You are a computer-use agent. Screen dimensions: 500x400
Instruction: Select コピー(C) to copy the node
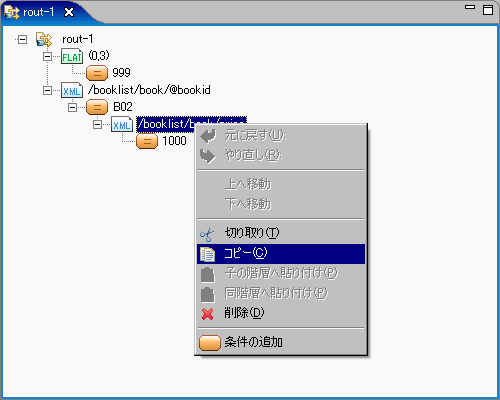(281, 254)
